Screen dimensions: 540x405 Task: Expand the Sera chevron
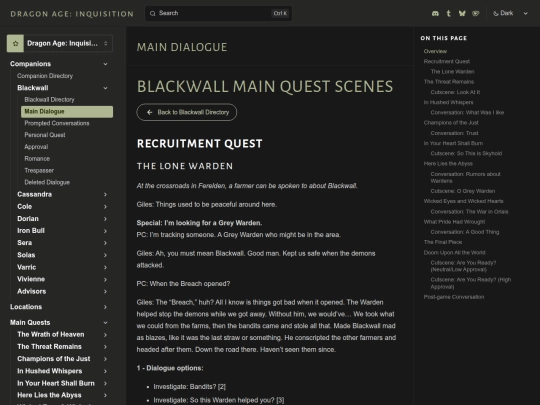tap(105, 243)
